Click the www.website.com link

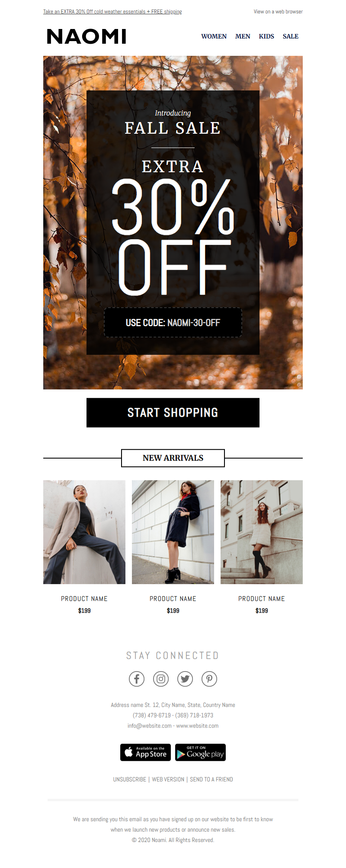[x=197, y=726]
